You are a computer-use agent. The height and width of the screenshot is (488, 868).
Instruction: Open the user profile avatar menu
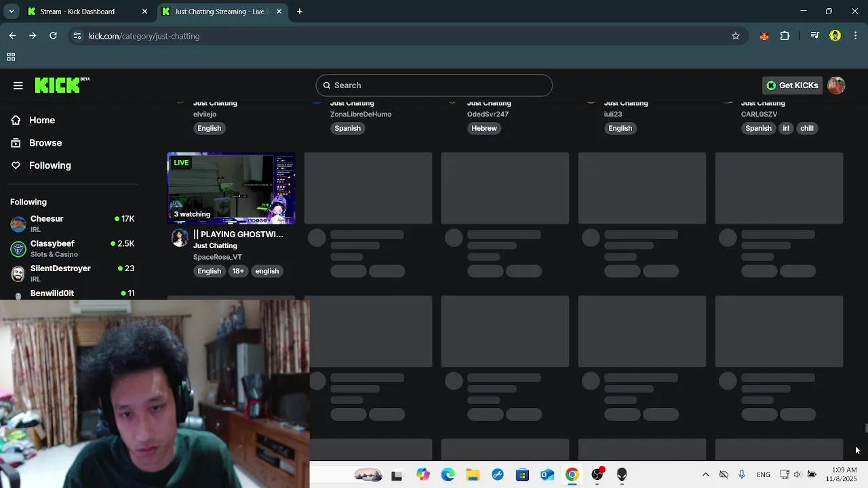[x=836, y=85]
